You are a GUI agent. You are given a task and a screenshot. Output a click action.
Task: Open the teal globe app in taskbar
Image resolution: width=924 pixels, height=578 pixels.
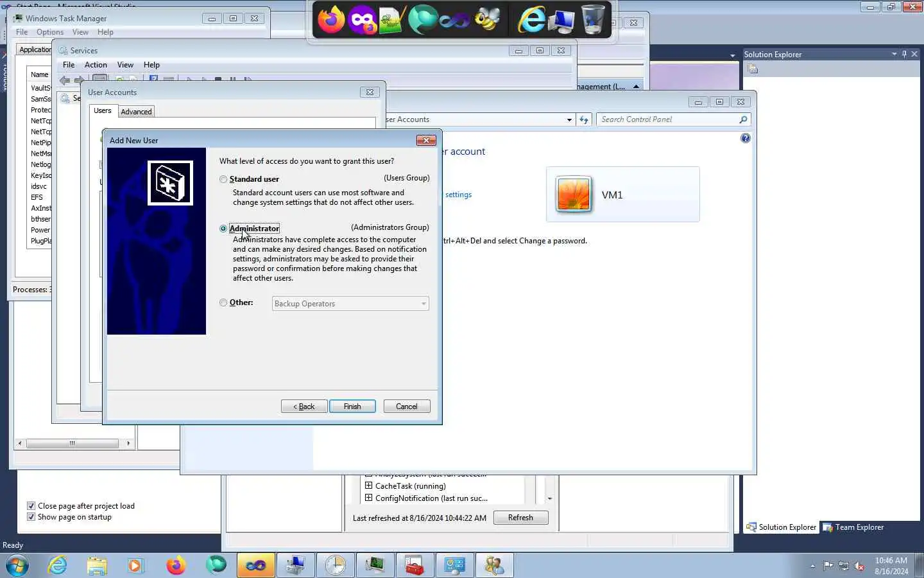pyautogui.click(x=216, y=565)
